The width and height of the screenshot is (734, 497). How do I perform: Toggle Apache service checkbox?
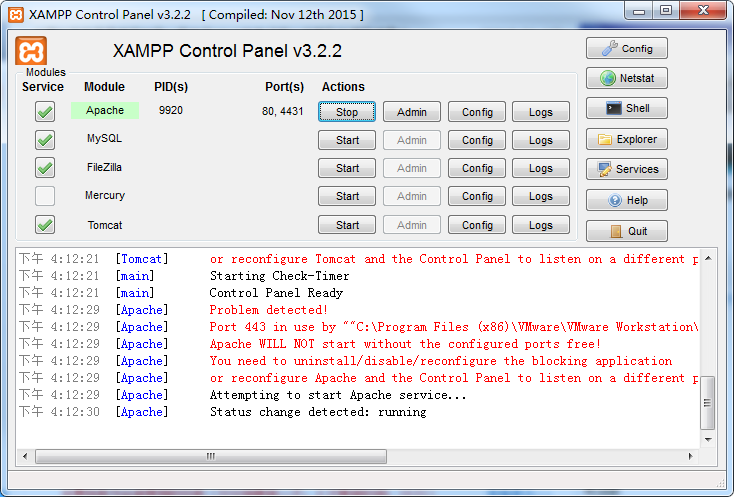pos(45,111)
